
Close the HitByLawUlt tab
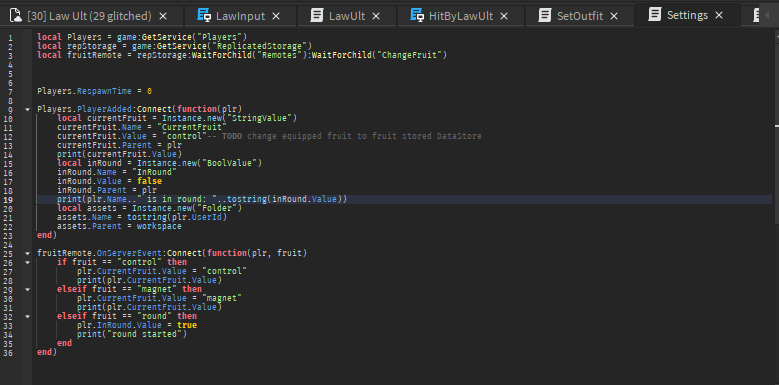click(x=504, y=16)
